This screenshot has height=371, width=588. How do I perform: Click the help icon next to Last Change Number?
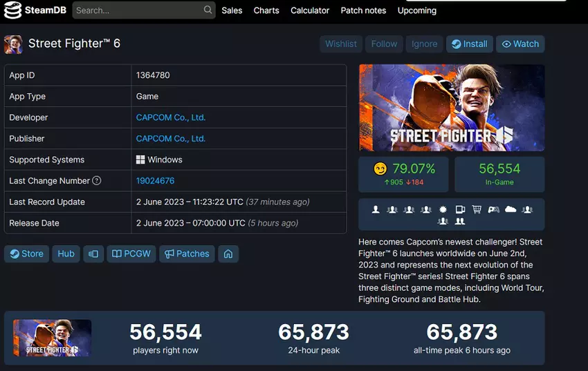tap(97, 181)
